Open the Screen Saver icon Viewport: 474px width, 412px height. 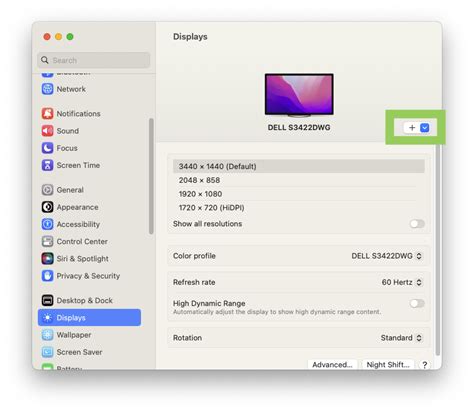pos(47,352)
